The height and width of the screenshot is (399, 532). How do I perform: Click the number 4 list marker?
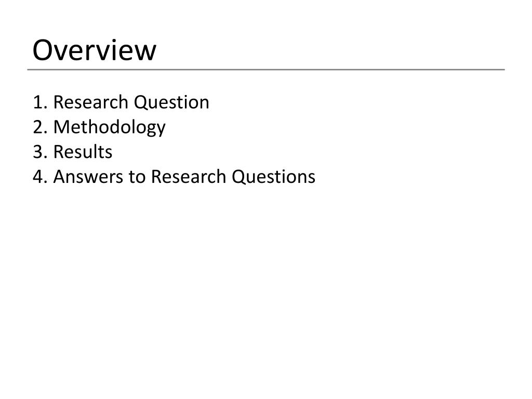[x=39, y=177]
